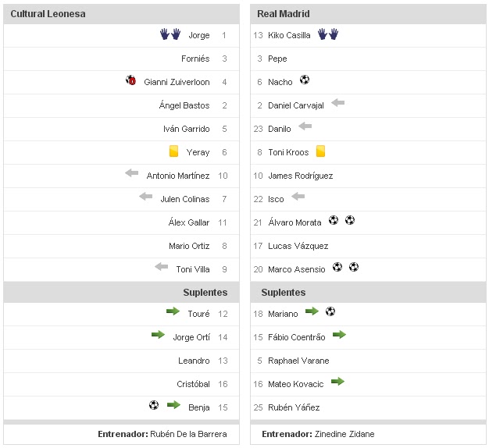Click the goal ball icon beside Nacho

tap(305, 80)
